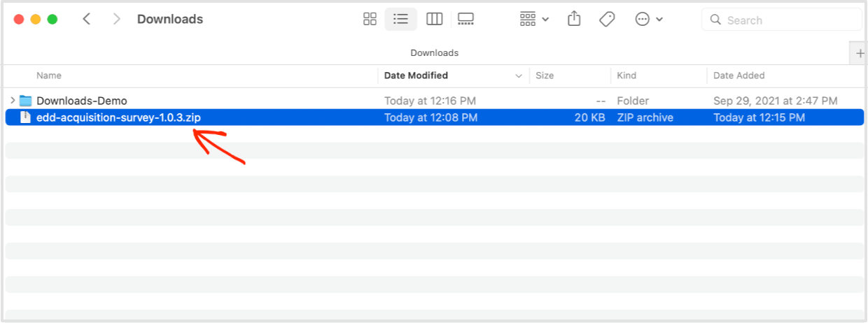Expand the Downloads-Demo folder disclosure triangle
This screenshot has width=868, height=323.
(x=13, y=101)
